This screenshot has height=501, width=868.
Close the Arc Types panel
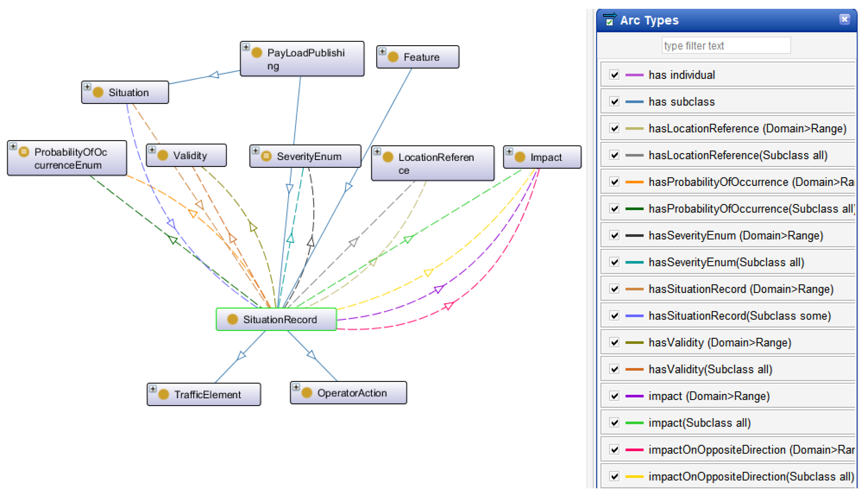coord(844,19)
